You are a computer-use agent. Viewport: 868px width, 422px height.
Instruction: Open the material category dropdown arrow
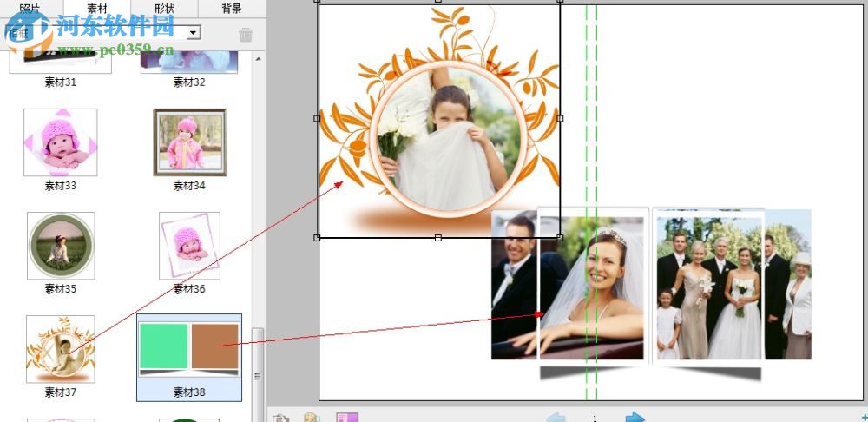tap(194, 33)
